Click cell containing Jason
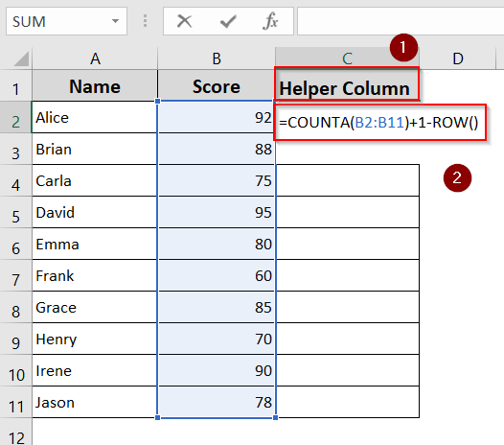504x445 pixels. tap(95, 402)
